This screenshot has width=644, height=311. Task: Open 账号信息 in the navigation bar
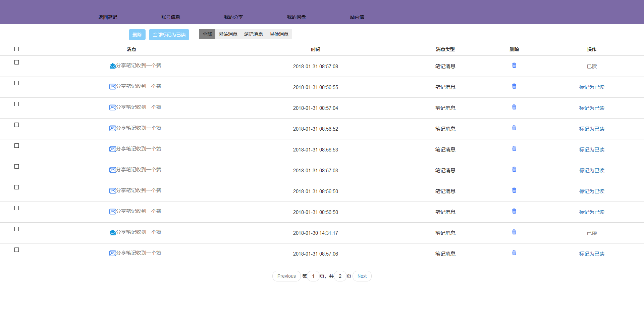[170, 17]
